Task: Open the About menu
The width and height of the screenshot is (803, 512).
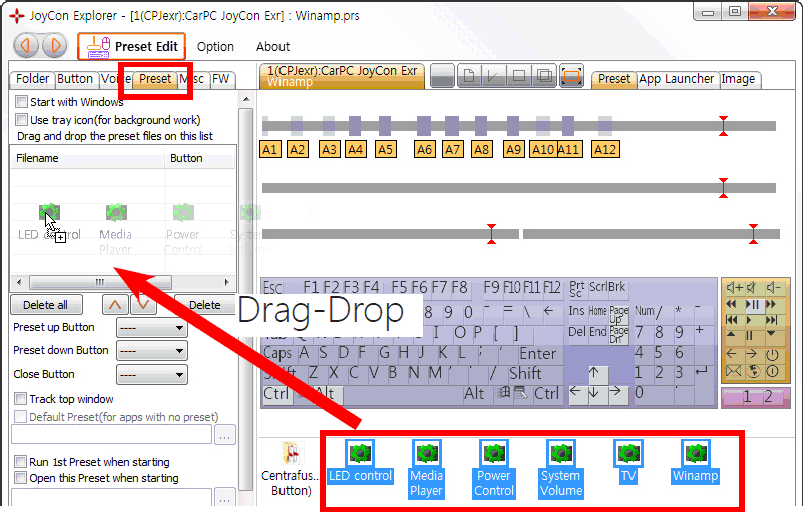Action: 273,47
